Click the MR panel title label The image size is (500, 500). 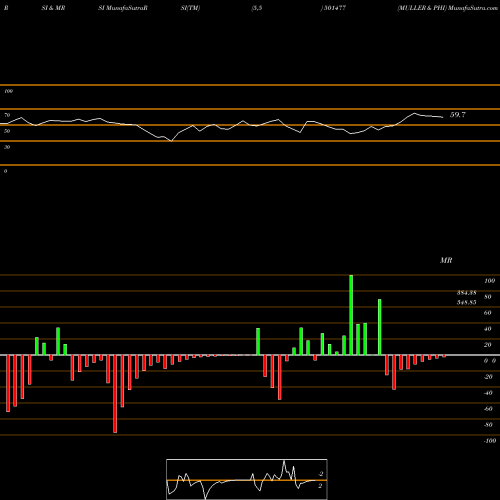tap(446, 260)
